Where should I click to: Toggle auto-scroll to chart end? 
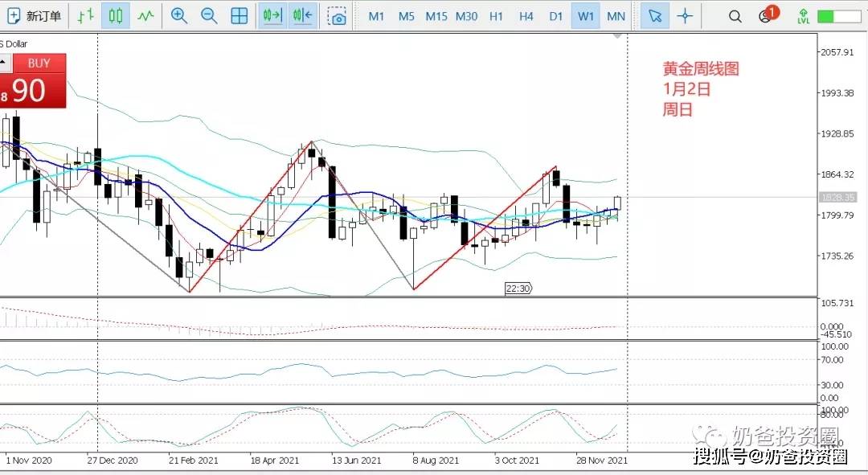click(x=272, y=15)
